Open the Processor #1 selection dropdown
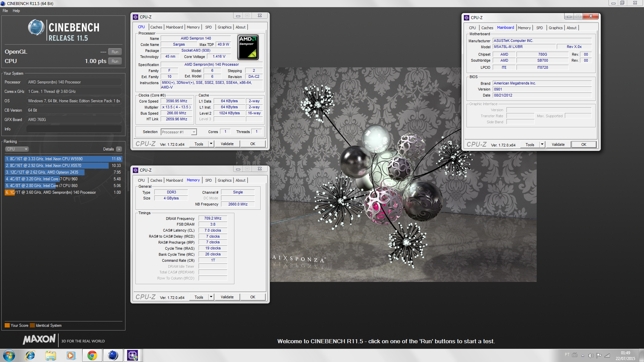 [178, 132]
